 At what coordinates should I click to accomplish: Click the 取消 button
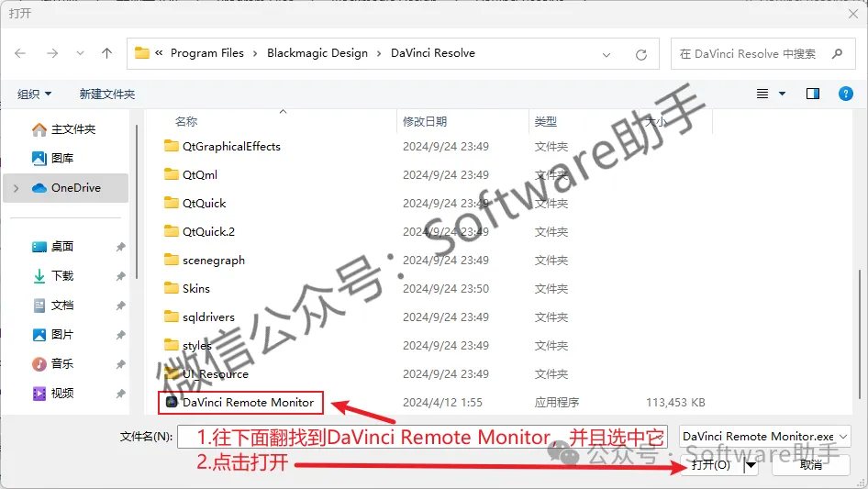tap(811, 464)
